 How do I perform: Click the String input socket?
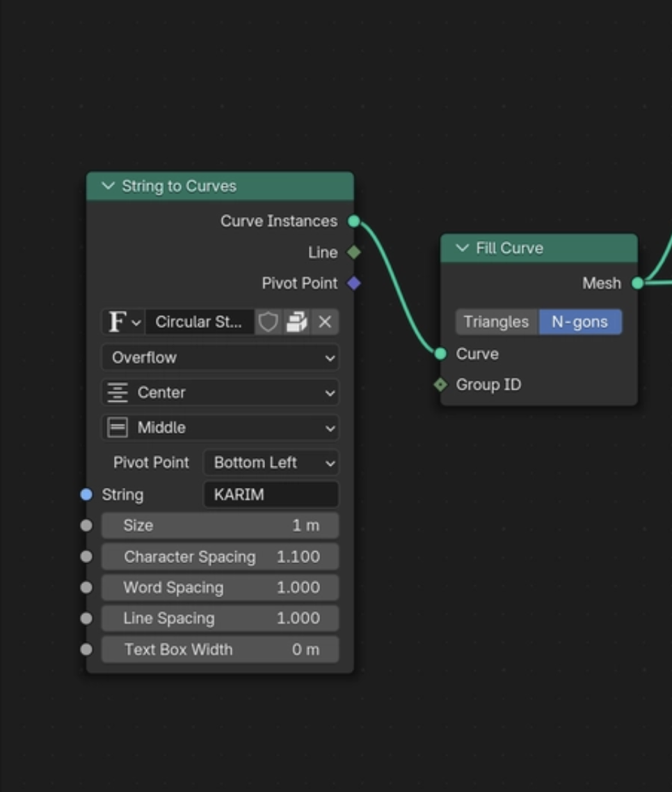pos(86,495)
